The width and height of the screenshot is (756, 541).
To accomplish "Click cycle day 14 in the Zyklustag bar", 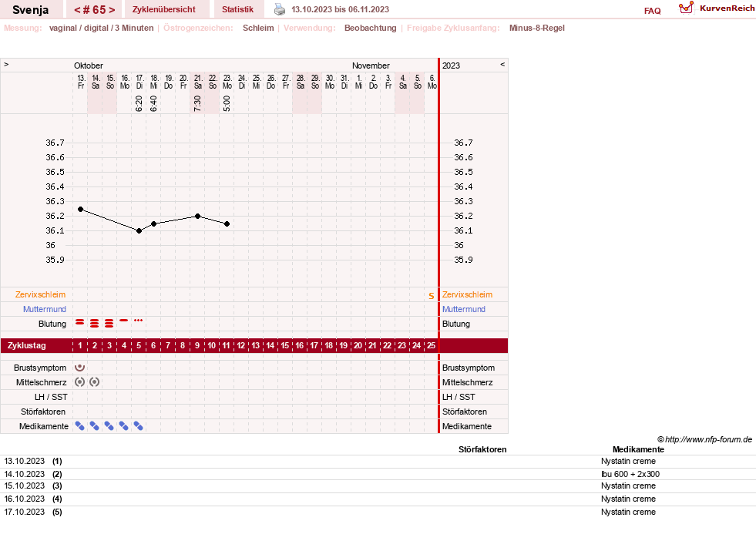I will (270, 345).
